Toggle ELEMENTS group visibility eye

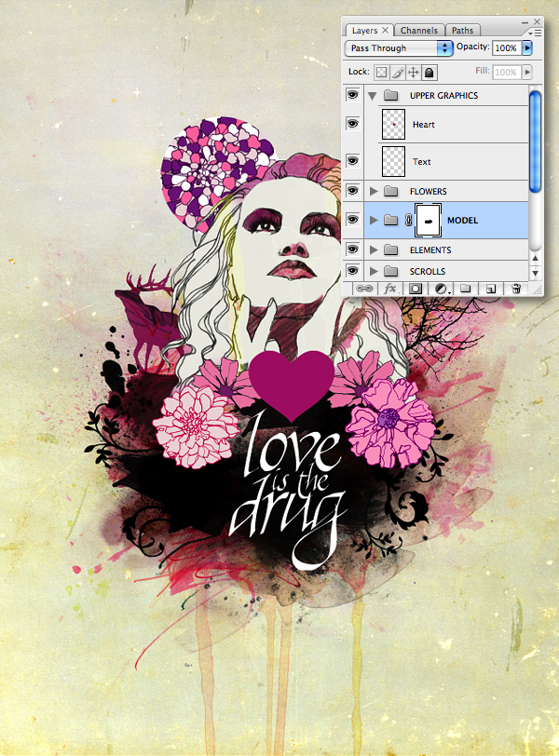click(x=352, y=250)
